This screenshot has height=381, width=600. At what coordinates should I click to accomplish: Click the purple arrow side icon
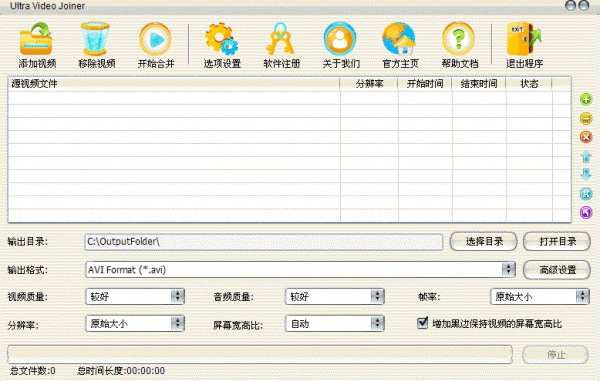click(586, 212)
